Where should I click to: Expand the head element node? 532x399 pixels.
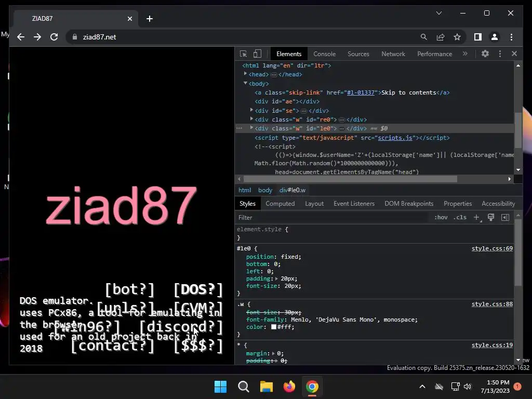tap(245, 74)
